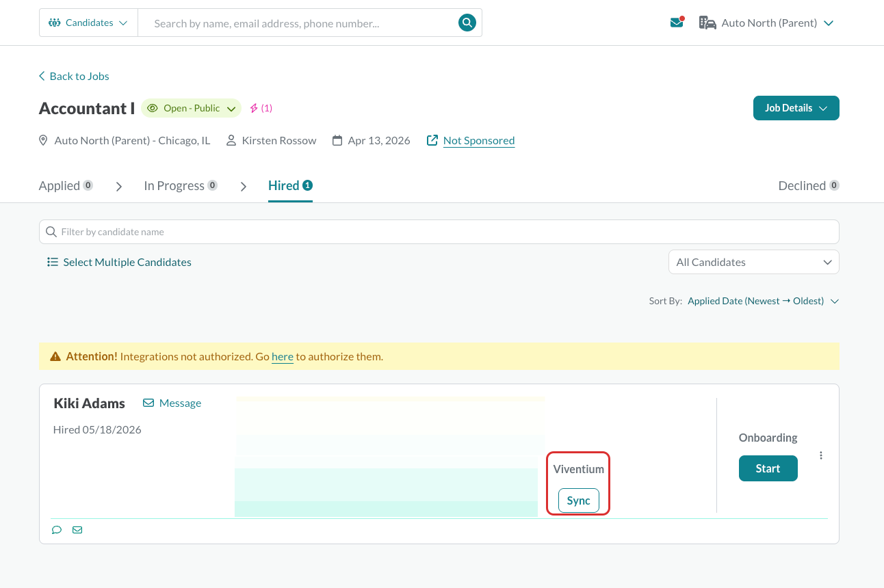Click the Apr 13, 2026 posting date
Screen dimensions: 884x588
click(379, 140)
